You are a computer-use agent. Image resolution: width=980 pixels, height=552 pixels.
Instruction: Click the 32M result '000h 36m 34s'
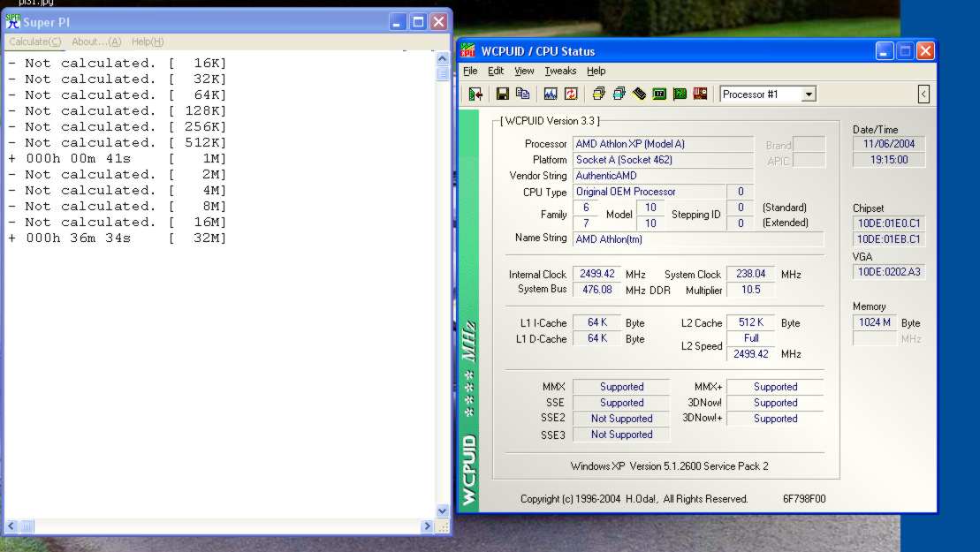click(78, 238)
